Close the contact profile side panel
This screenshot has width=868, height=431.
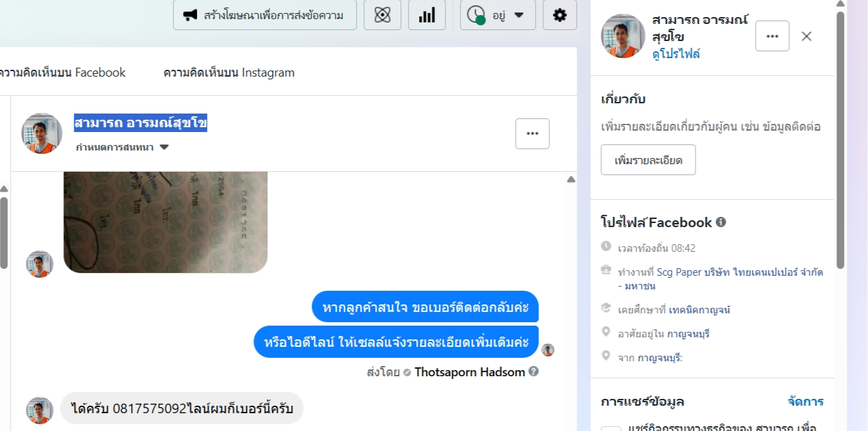coord(806,36)
